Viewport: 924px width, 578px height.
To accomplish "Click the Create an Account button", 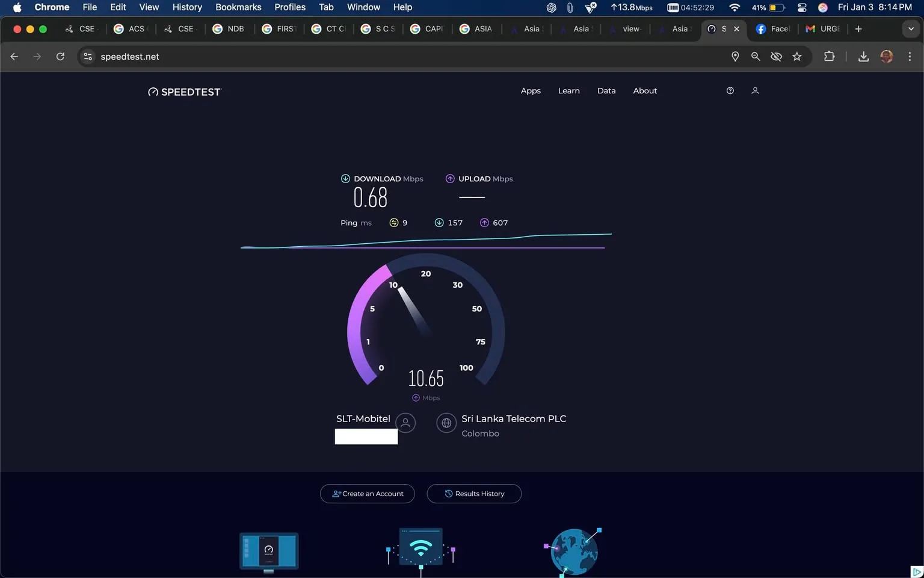I will point(367,493).
